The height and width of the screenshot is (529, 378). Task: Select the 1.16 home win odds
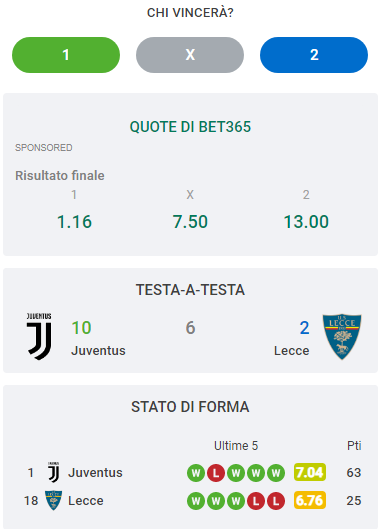click(x=74, y=222)
